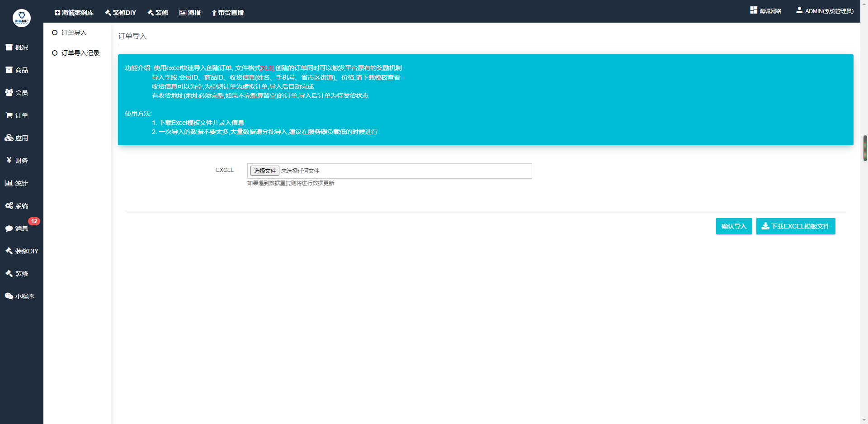Click the 使用方法: label
Viewport: 868px width, 424px height.
(x=138, y=114)
